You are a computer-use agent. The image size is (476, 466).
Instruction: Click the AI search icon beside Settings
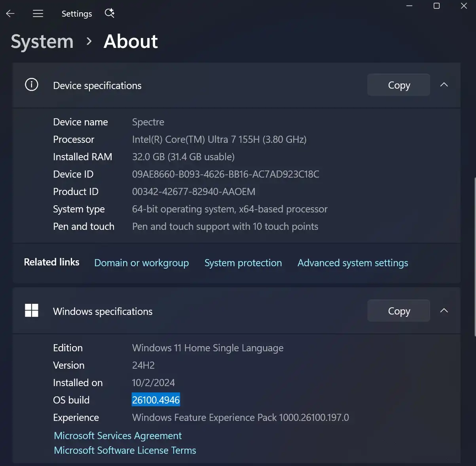[110, 13]
